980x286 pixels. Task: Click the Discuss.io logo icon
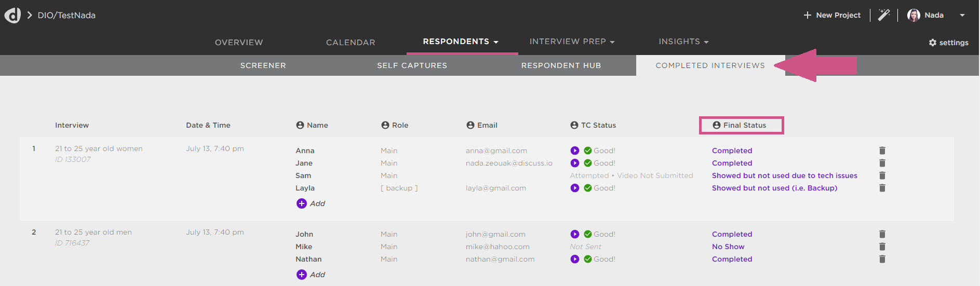coord(12,15)
